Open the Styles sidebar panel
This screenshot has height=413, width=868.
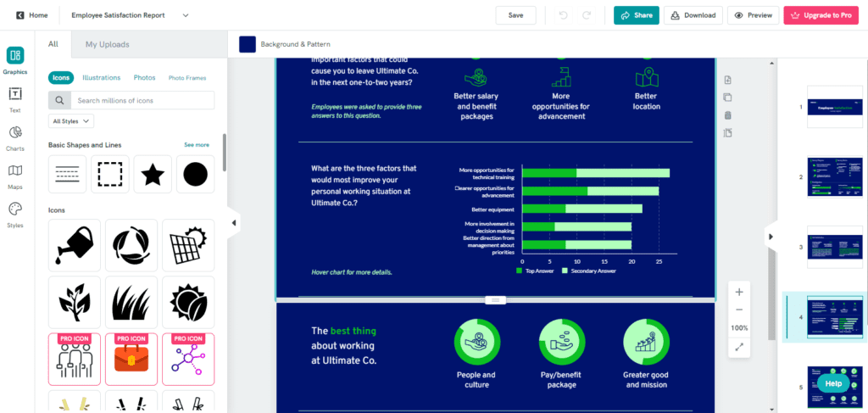coord(15,215)
